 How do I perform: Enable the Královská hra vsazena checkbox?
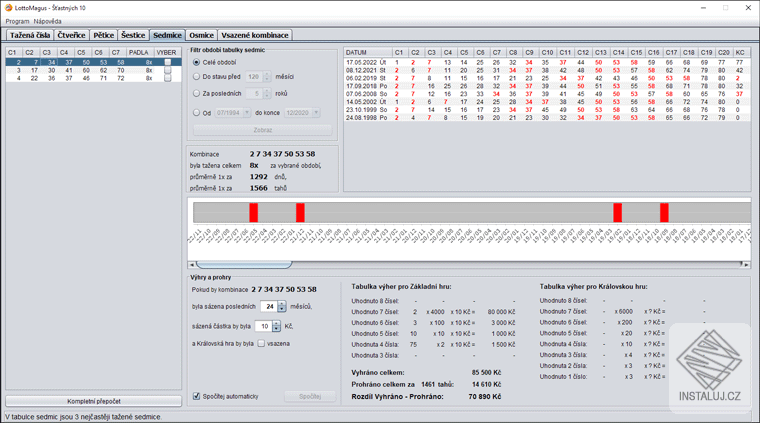click(x=262, y=343)
